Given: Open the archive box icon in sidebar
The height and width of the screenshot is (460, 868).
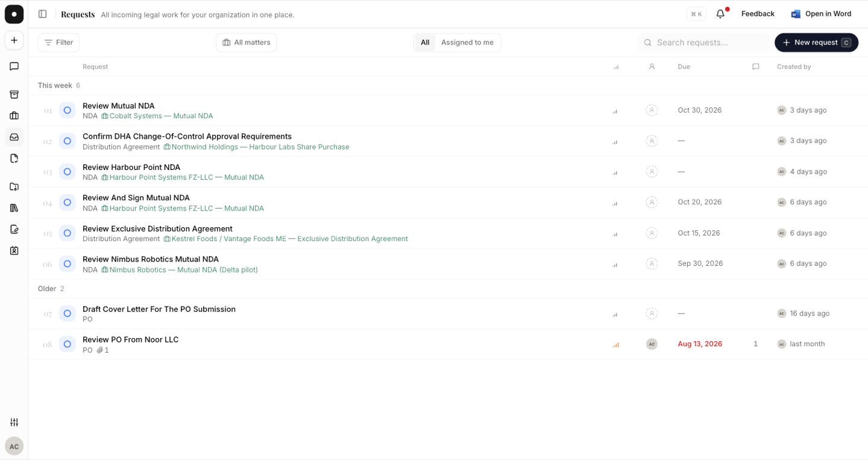Looking at the screenshot, I should pyautogui.click(x=14, y=95).
